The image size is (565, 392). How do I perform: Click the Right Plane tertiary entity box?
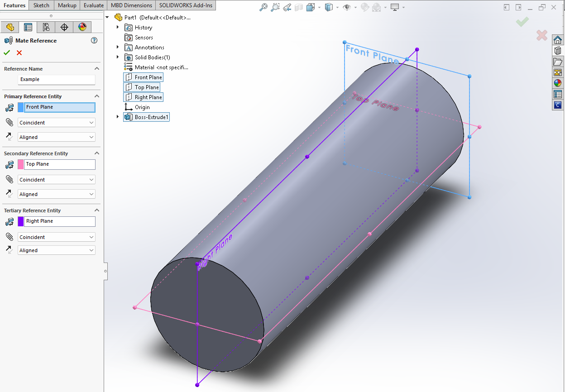(60, 221)
